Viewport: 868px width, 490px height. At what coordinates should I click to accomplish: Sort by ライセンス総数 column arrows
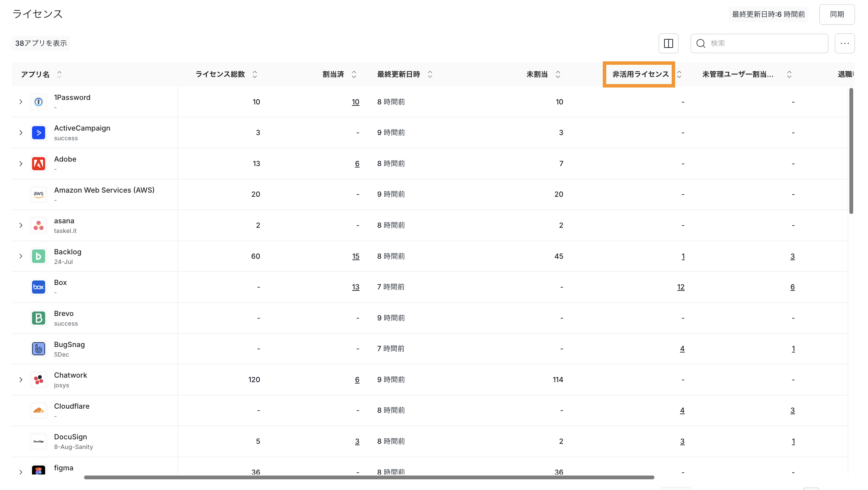(x=255, y=74)
